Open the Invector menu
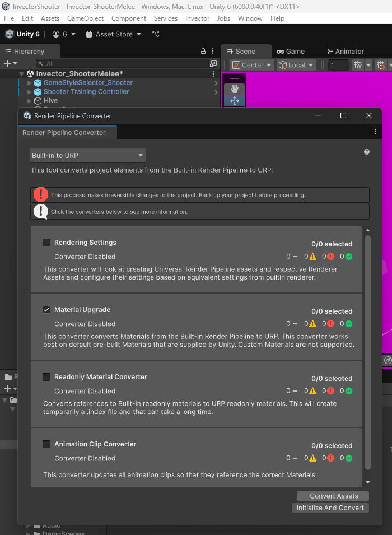The image size is (392, 535). (197, 18)
